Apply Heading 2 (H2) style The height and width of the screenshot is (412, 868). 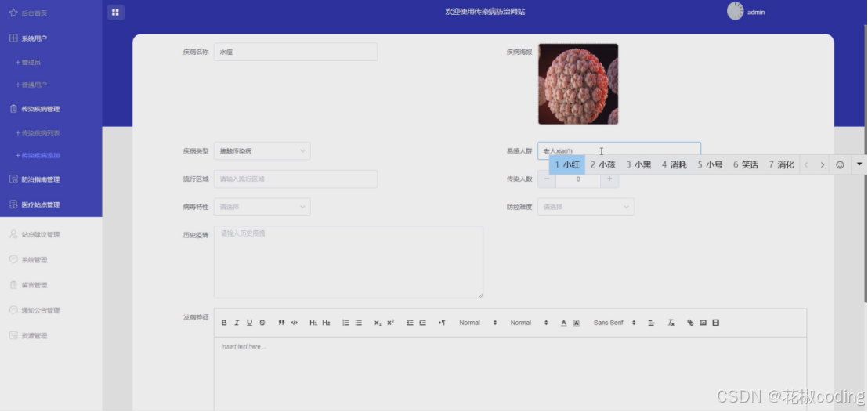coord(326,323)
